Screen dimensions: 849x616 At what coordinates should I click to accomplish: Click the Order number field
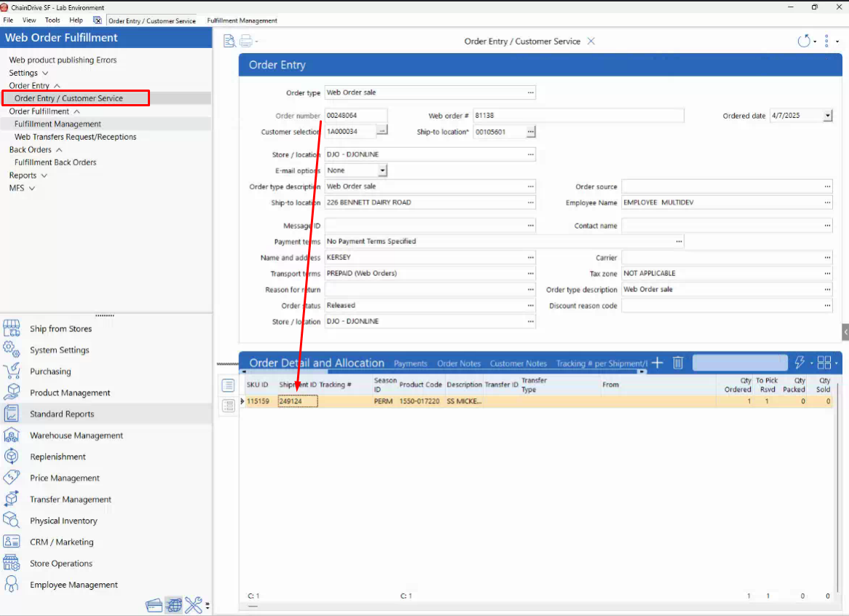[x=356, y=115]
